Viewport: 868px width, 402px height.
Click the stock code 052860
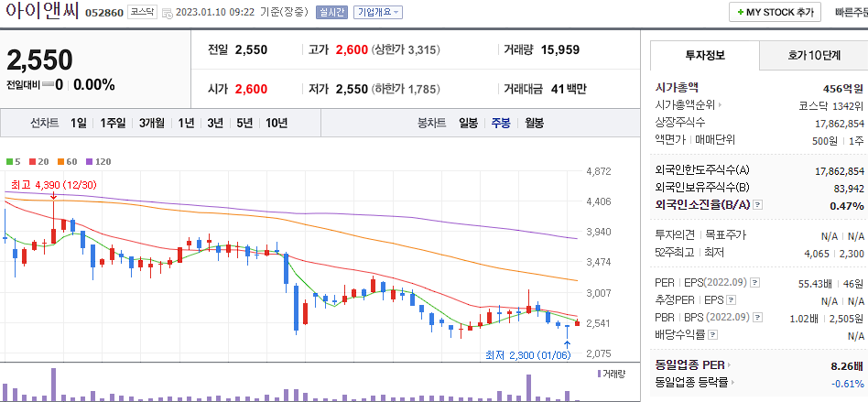104,13
